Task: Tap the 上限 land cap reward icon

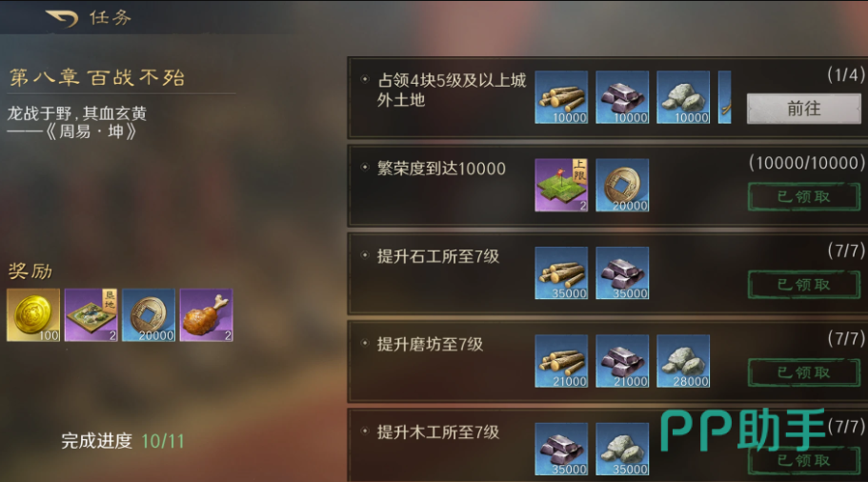Action: (x=561, y=185)
